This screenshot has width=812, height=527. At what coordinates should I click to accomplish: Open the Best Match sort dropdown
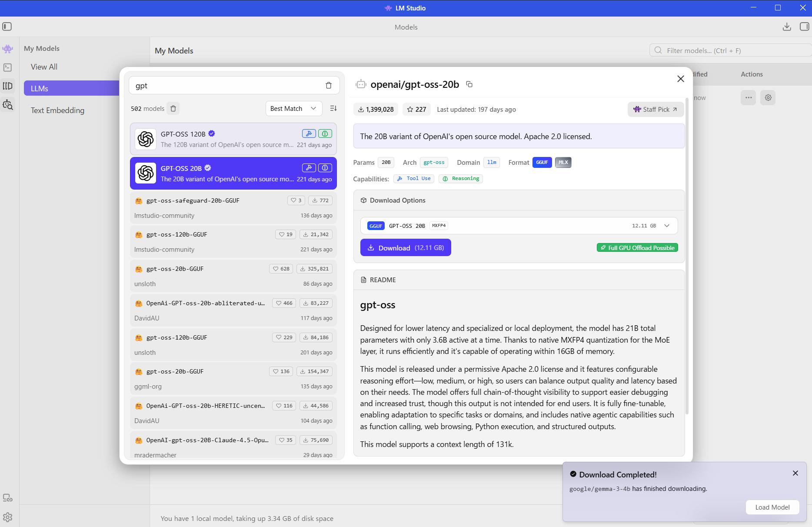tap(293, 109)
